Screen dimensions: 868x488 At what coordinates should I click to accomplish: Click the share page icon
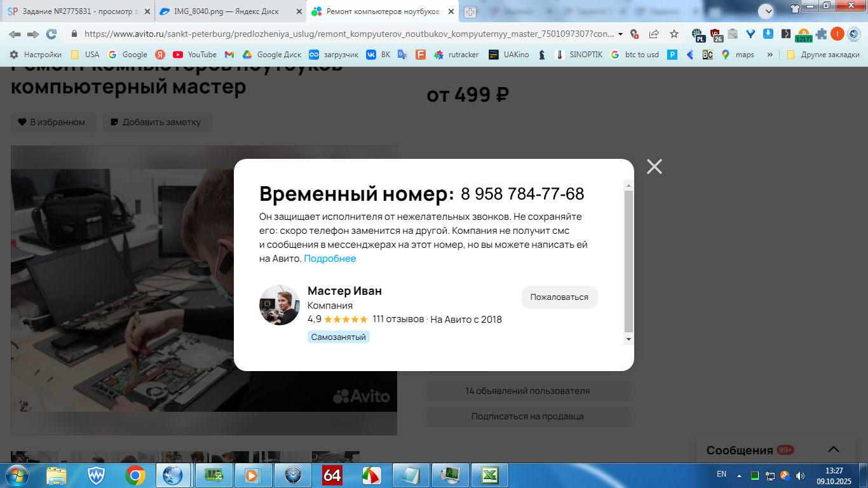click(654, 34)
